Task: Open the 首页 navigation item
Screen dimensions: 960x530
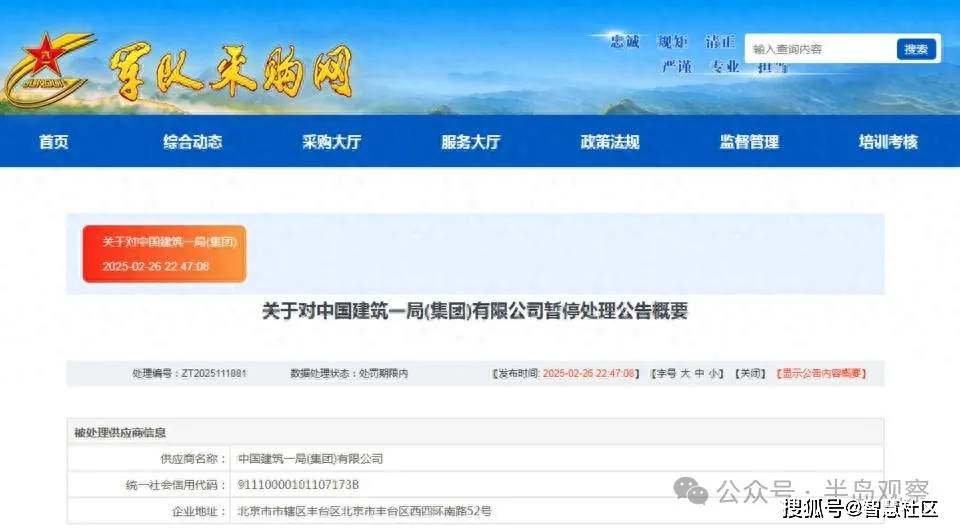Action: [x=54, y=142]
